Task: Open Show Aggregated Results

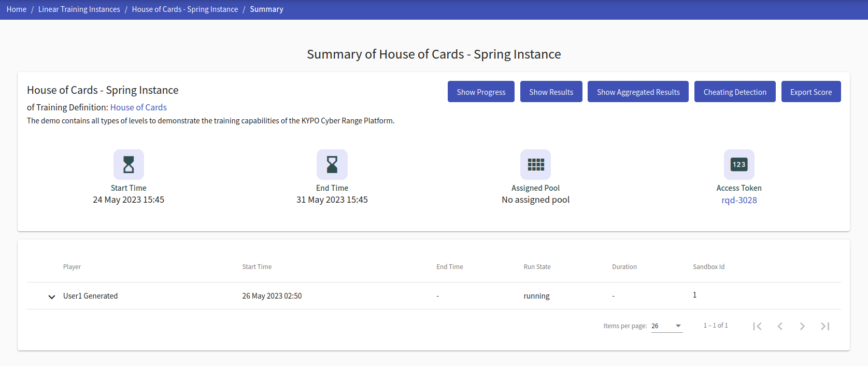Action: [638, 92]
